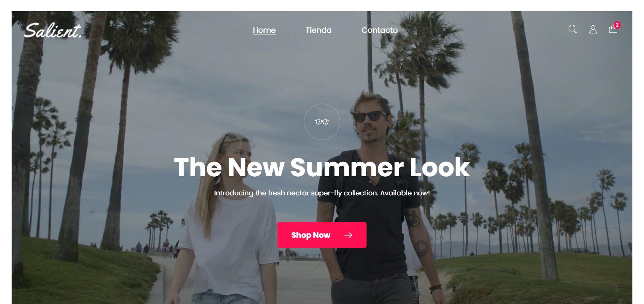Open the search magnifier icon
The width and height of the screenshot is (644, 304).
pyautogui.click(x=572, y=29)
